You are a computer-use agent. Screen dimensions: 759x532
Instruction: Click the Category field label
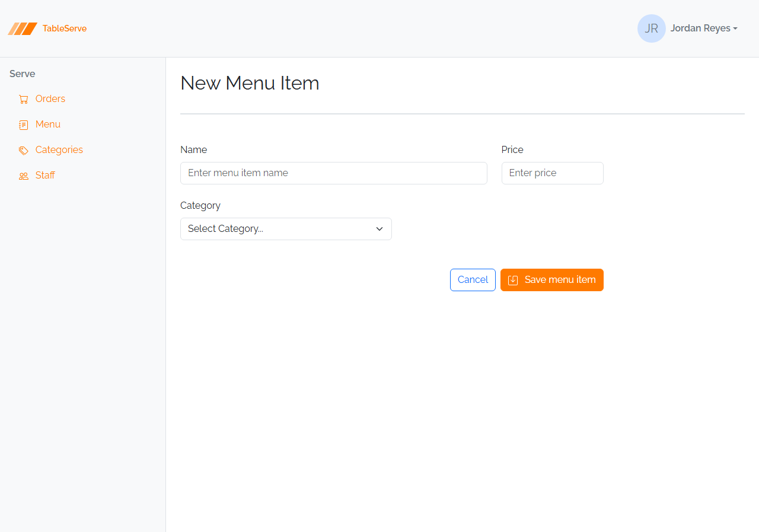tap(200, 205)
